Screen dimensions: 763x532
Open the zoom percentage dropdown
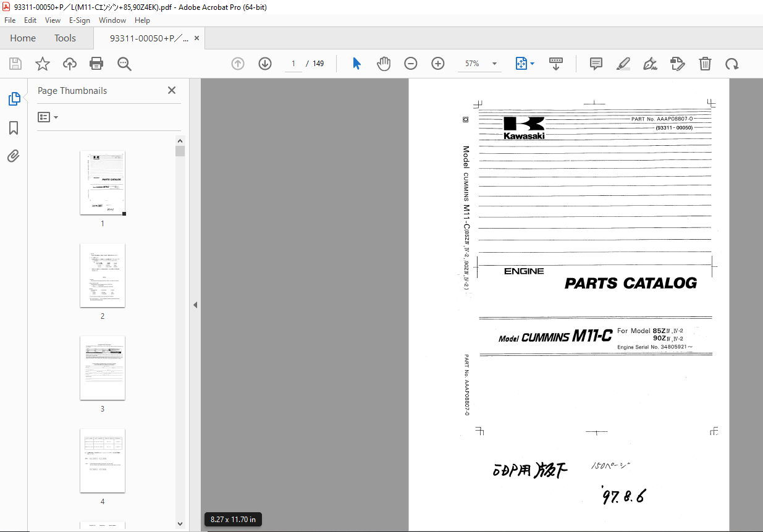coord(494,64)
